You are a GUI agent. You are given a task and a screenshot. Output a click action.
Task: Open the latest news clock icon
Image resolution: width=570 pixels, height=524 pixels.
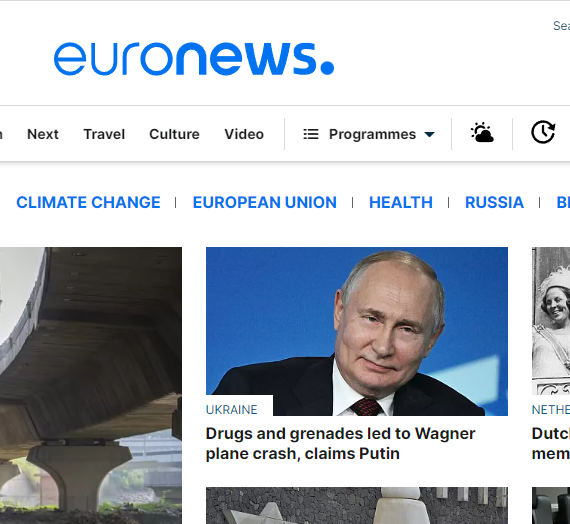pyautogui.click(x=543, y=132)
